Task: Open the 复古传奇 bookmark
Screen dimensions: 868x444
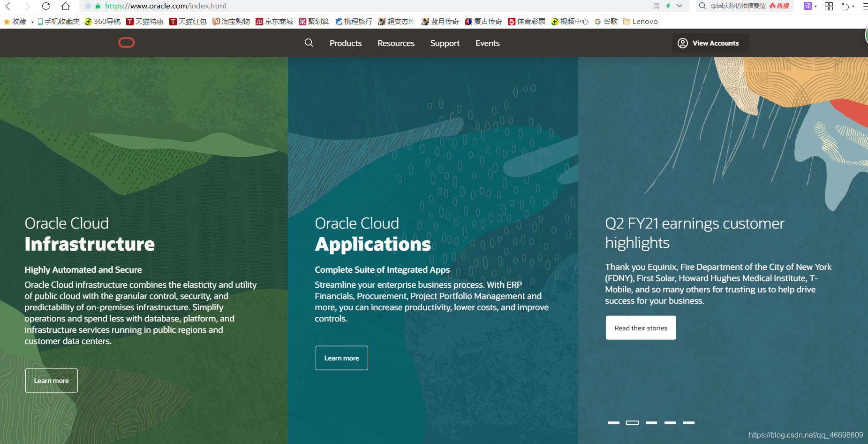Action: coord(483,22)
